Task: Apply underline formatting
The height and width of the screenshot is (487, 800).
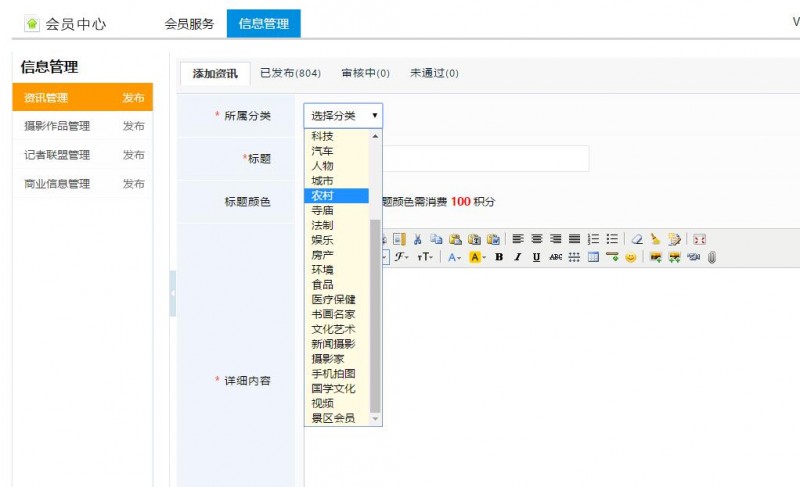Action: 536,257
